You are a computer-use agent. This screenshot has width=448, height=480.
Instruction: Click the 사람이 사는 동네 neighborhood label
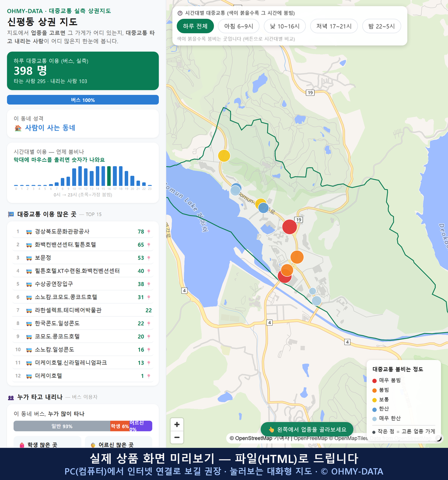click(x=50, y=128)
